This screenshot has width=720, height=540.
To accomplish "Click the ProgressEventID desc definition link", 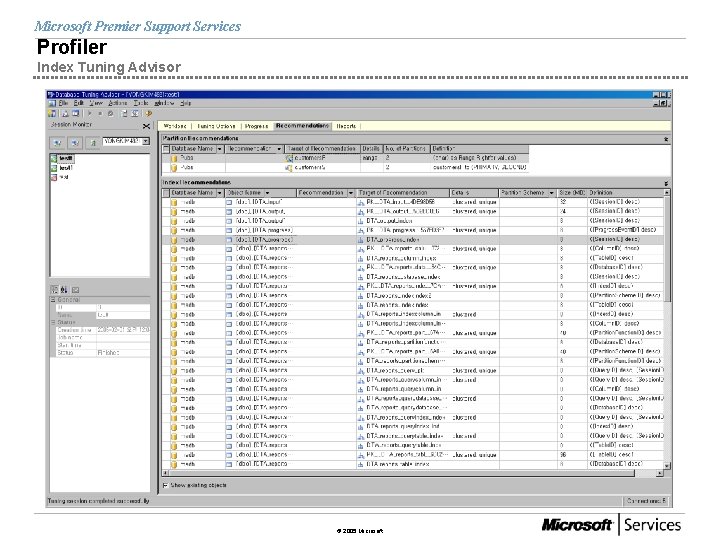I will [x=623, y=230].
